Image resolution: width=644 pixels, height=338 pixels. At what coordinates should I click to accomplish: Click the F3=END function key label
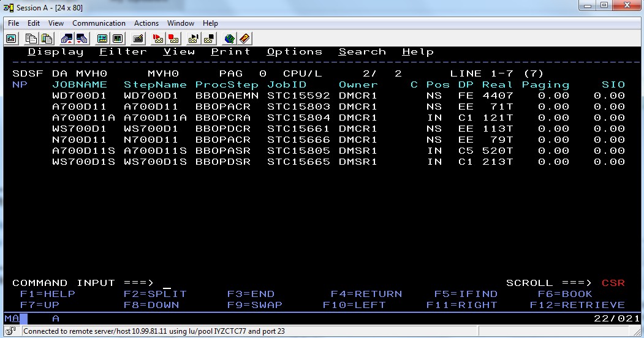point(251,294)
